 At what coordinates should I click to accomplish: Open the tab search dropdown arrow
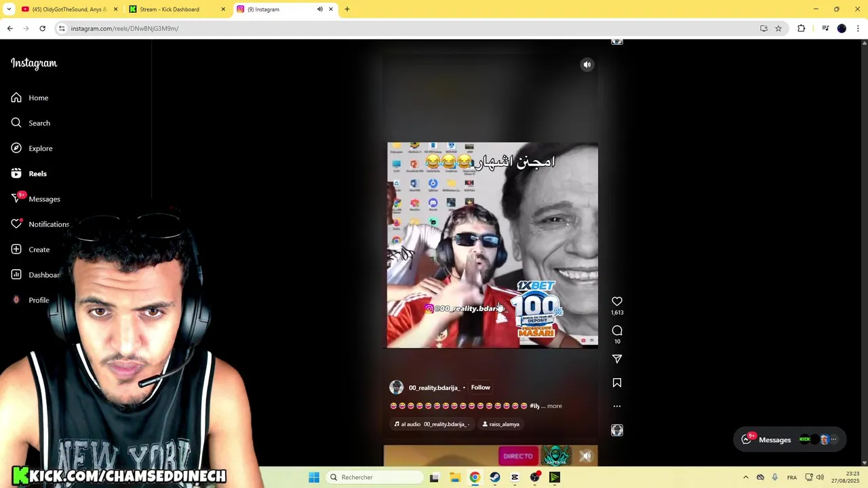(x=9, y=9)
